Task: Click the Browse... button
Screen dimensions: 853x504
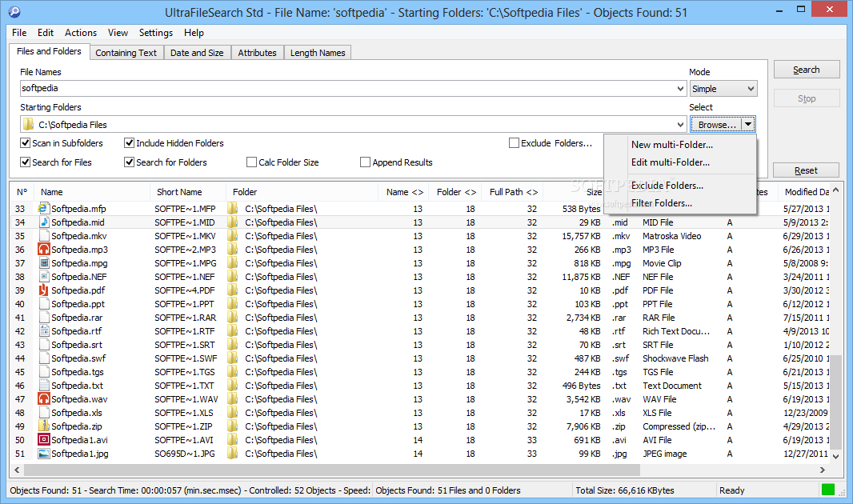Action: 716,125
